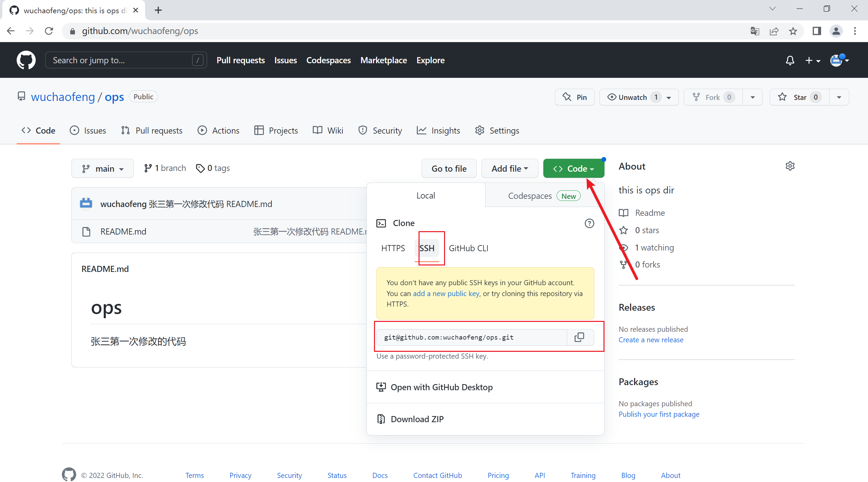Select SSH clone method
The width and height of the screenshot is (868, 482).
[427, 248]
